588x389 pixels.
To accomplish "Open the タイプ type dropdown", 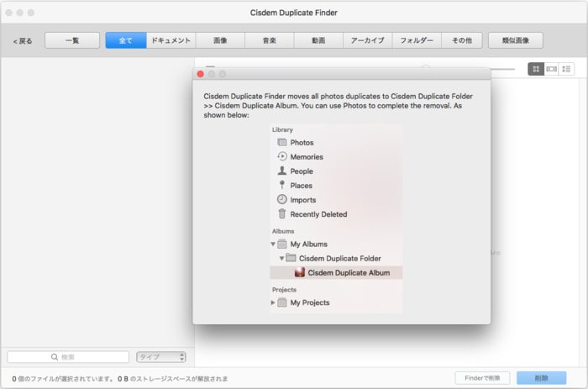I will pyautogui.click(x=161, y=357).
